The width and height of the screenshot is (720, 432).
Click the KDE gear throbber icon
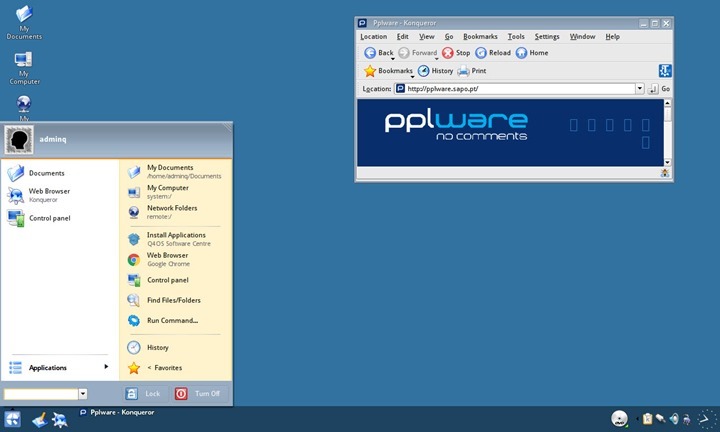(x=665, y=71)
